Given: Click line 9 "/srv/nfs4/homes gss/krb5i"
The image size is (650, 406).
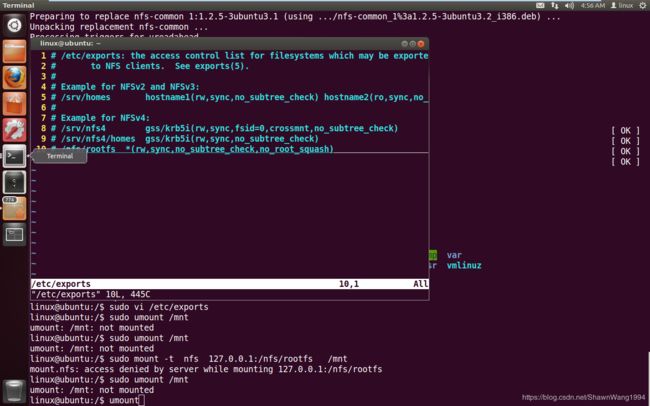Looking at the screenshot, I should pyautogui.click(x=184, y=139).
